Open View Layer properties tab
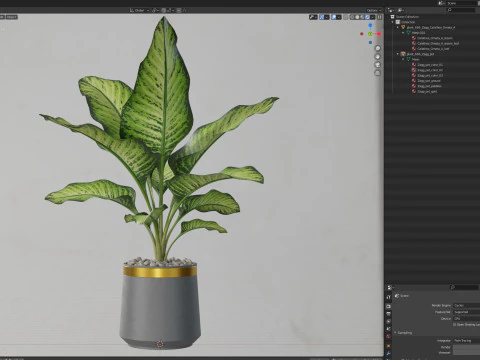This screenshot has height=360, width=480. [388, 321]
